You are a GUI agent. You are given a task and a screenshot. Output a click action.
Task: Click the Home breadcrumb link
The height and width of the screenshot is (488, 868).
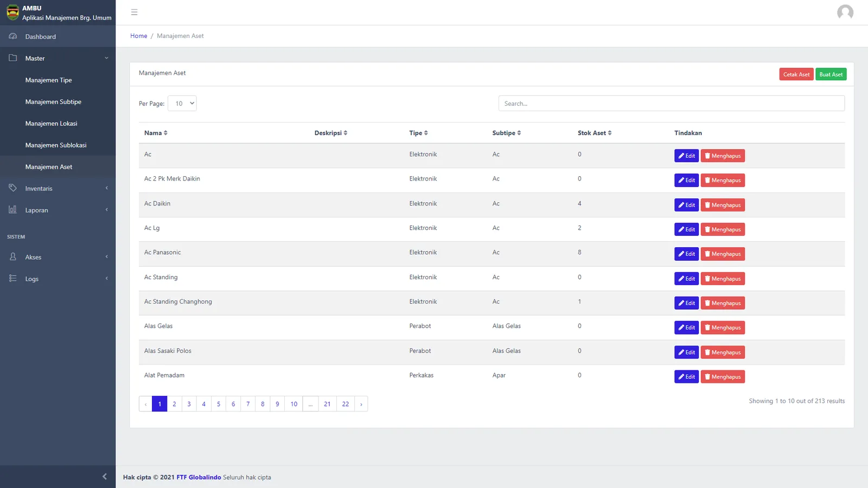point(138,36)
